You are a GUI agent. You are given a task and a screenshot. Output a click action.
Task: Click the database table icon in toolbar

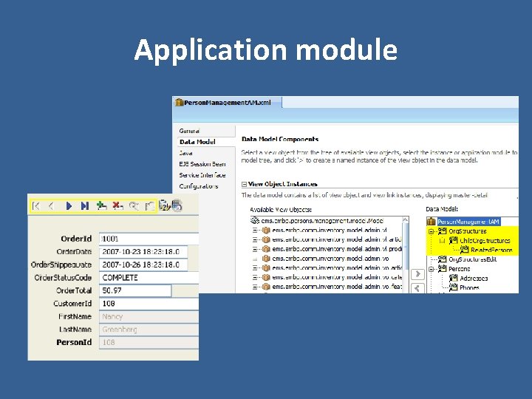pos(177,205)
